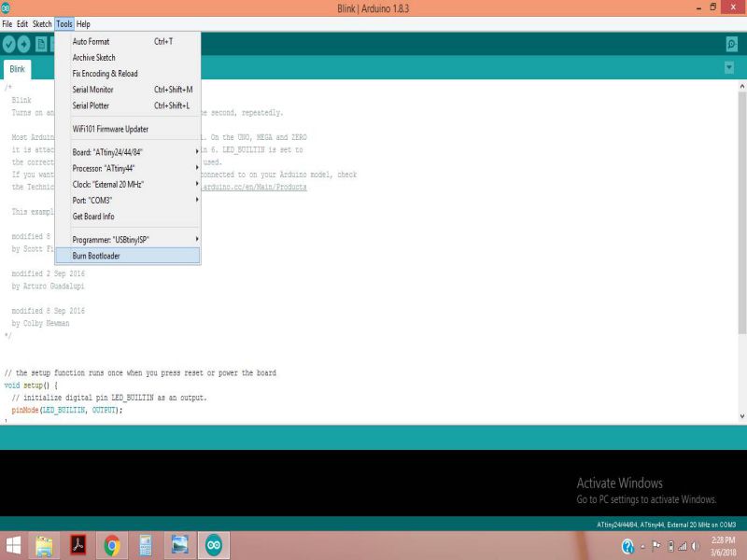The width and height of the screenshot is (747, 560).
Task: Show hidden tray icons arrow
Action: [x=642, y=547]
